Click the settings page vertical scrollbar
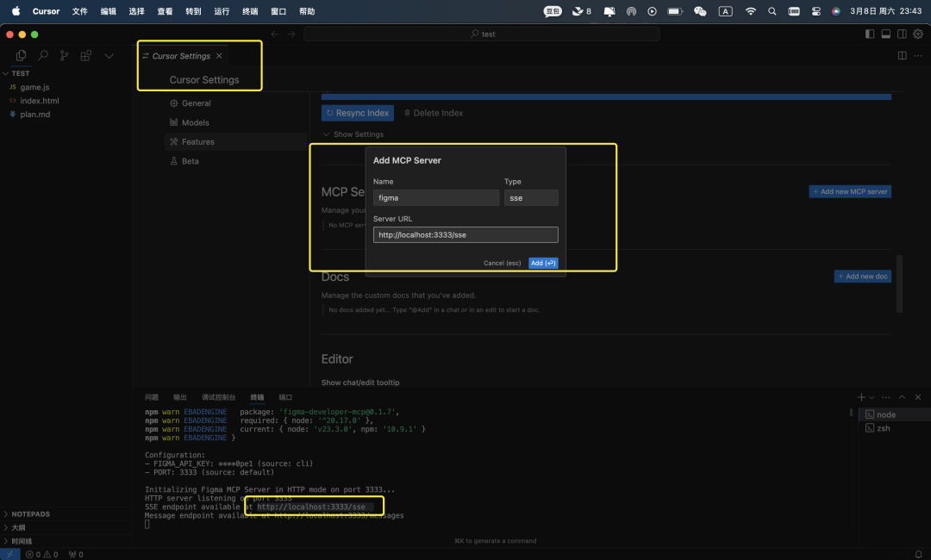The image size is (931, 560). [x=899, y=283]
